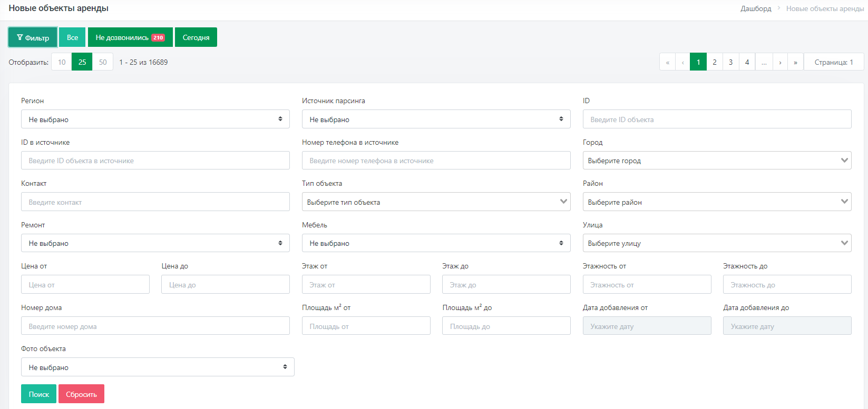This screenshot has width=868, height=409.
Task: Click Новые объекты аренды breadcrumb
Action: (x=825, y=8)
